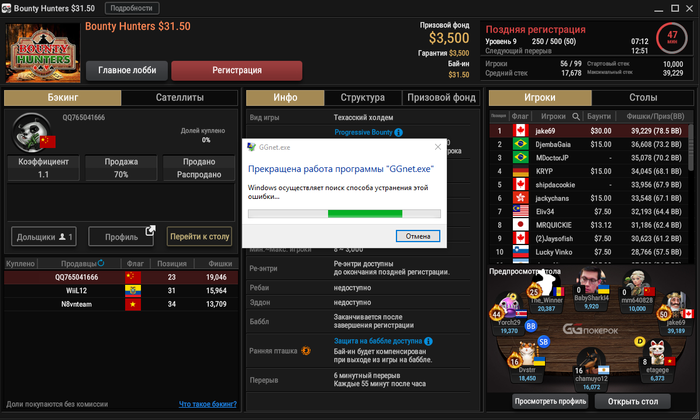Image resolution: width=700 pixels, height=420 pixels.
Task: Click the info icon beside Защита на баббле
Action: (428, 341)
